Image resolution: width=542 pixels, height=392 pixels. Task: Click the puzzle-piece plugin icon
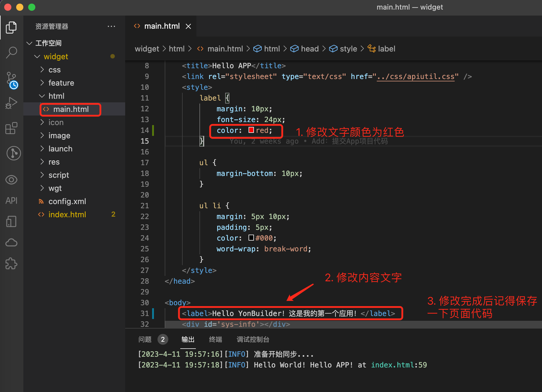click(11, 264)
